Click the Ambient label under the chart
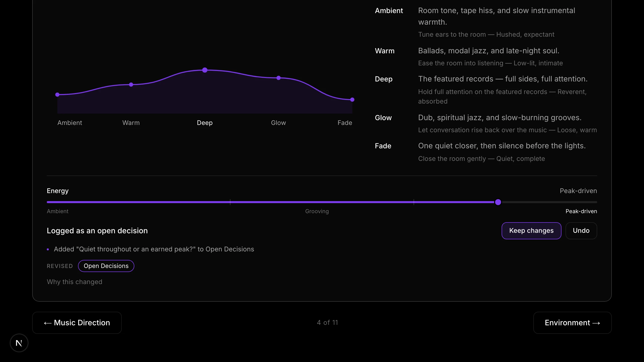 pyautogui.click(x=70, y=123)
